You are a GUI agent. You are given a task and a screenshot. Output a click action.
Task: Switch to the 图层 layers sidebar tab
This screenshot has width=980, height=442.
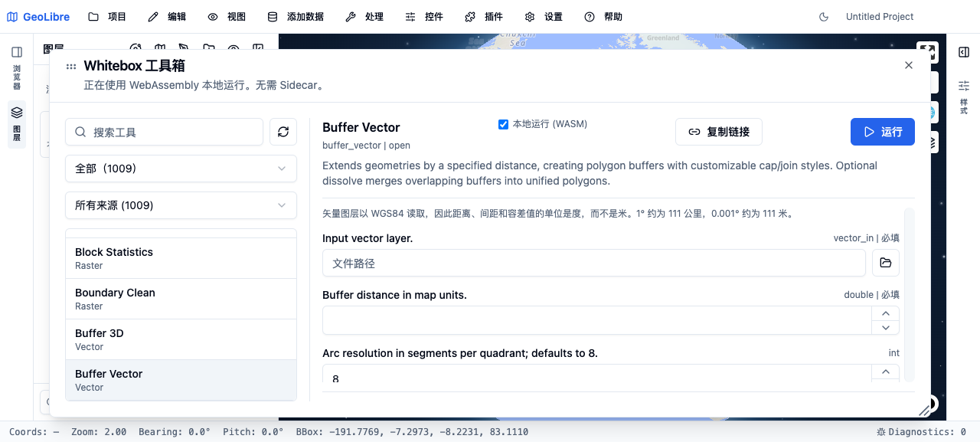[x=17, y=124]
